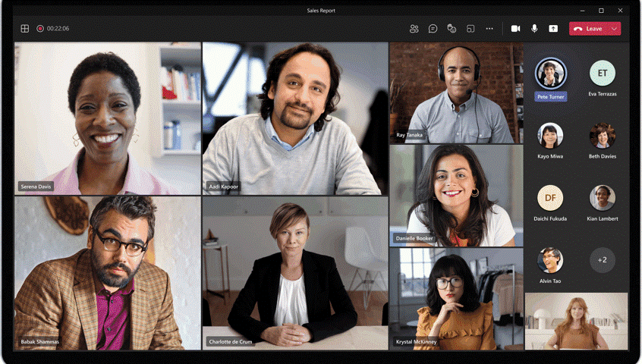Click Daichi Fukuda's DF avatar
Image resolution: width=642 pixels, height=364 pixels.
[550, 198]
